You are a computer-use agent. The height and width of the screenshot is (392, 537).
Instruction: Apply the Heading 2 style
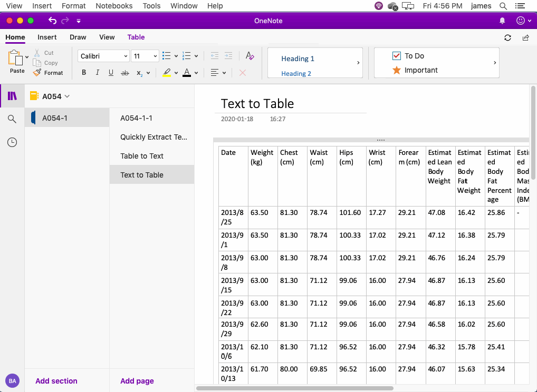(296, 74)
